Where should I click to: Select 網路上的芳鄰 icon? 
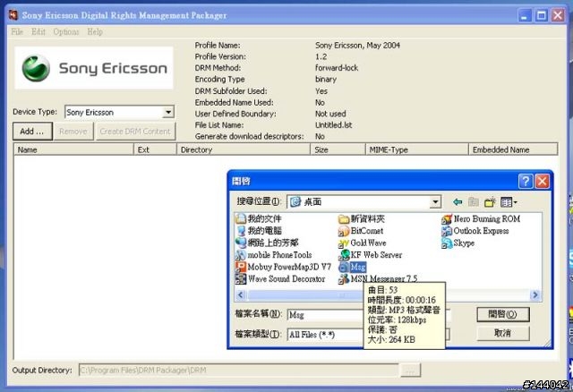tap(241, 243)
